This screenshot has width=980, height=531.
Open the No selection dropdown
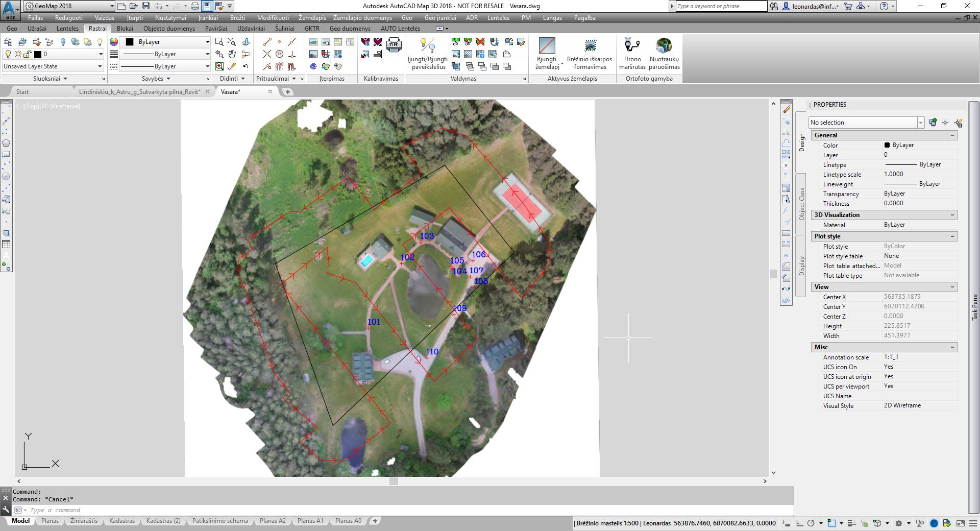click(x=866, y=123)
